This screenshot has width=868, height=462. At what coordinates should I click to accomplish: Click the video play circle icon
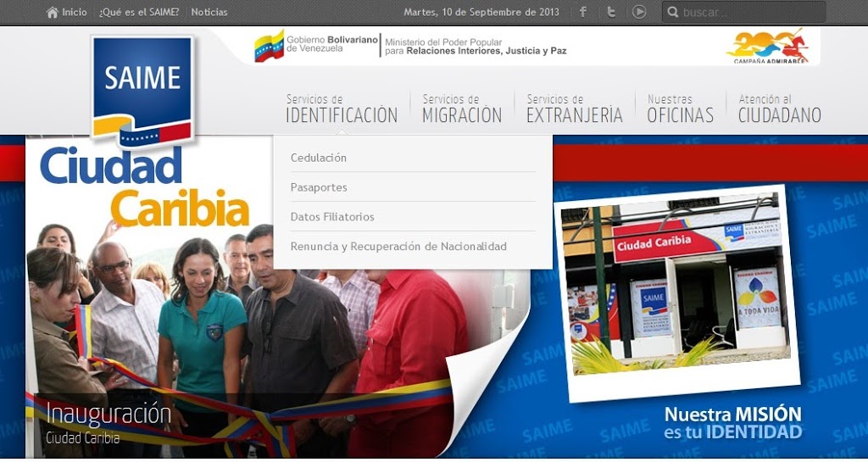(639, 12)
